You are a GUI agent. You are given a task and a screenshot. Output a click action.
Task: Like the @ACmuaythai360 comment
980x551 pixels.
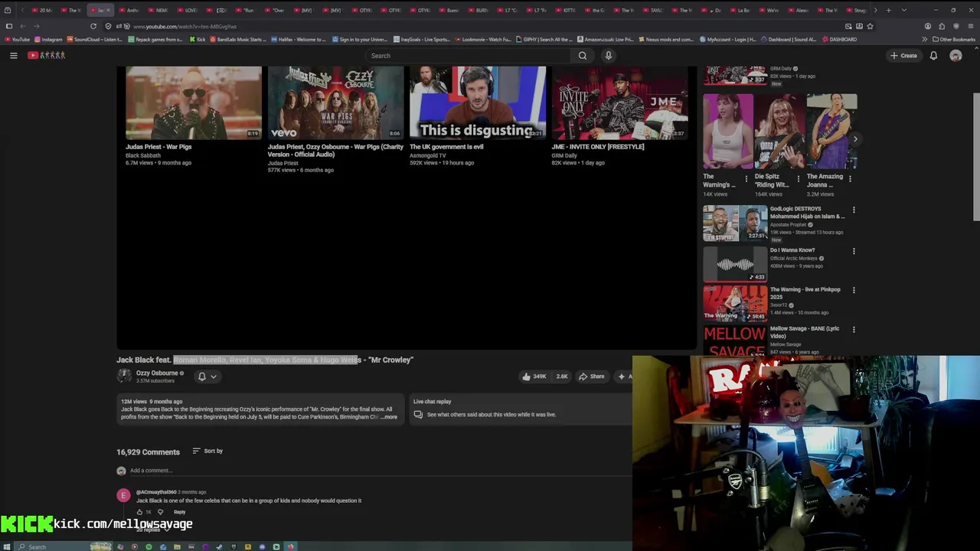(x=139, y=512)
